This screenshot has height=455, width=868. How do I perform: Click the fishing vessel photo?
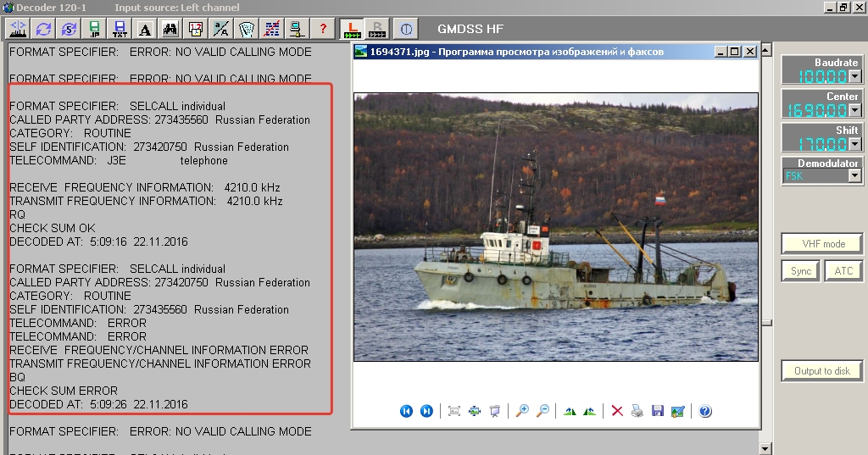coord(555,226)
